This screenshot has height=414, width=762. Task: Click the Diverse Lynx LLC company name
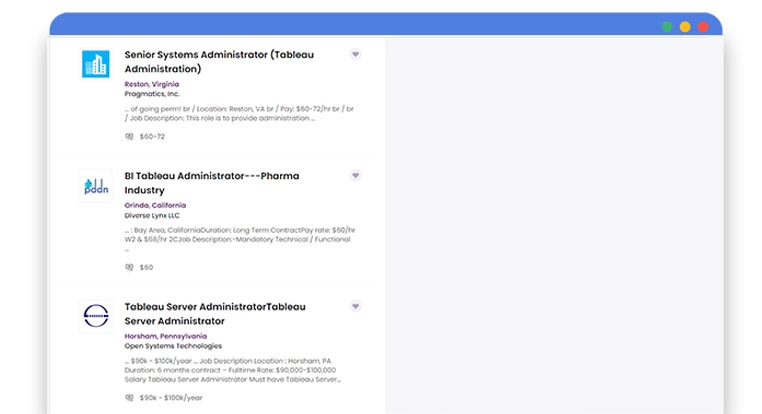coord(152,215)
